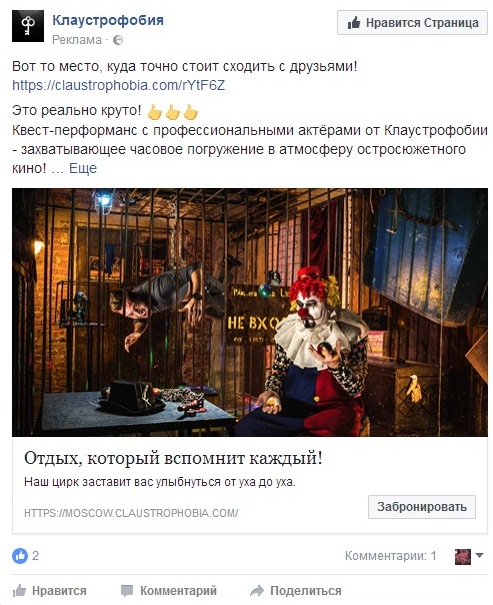This screenshot has width=493, height=605.
Task: Click the Забронировать booking button
Action: (x=422, y=507)
